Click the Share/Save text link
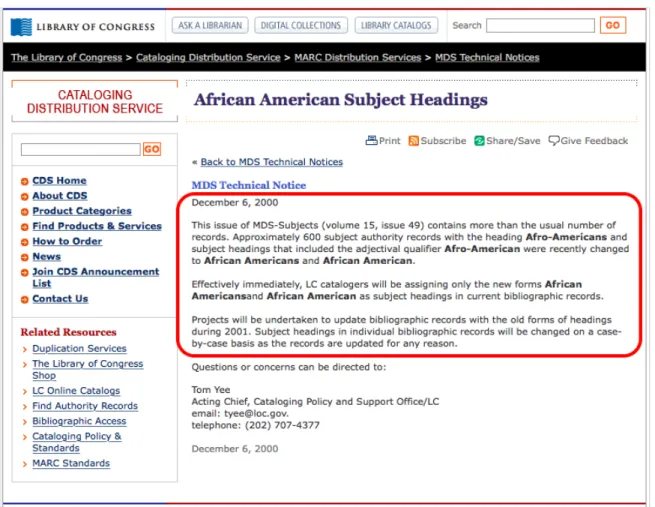Image resolution: width=655 pixels, height=507 pixels. point(513,141)
